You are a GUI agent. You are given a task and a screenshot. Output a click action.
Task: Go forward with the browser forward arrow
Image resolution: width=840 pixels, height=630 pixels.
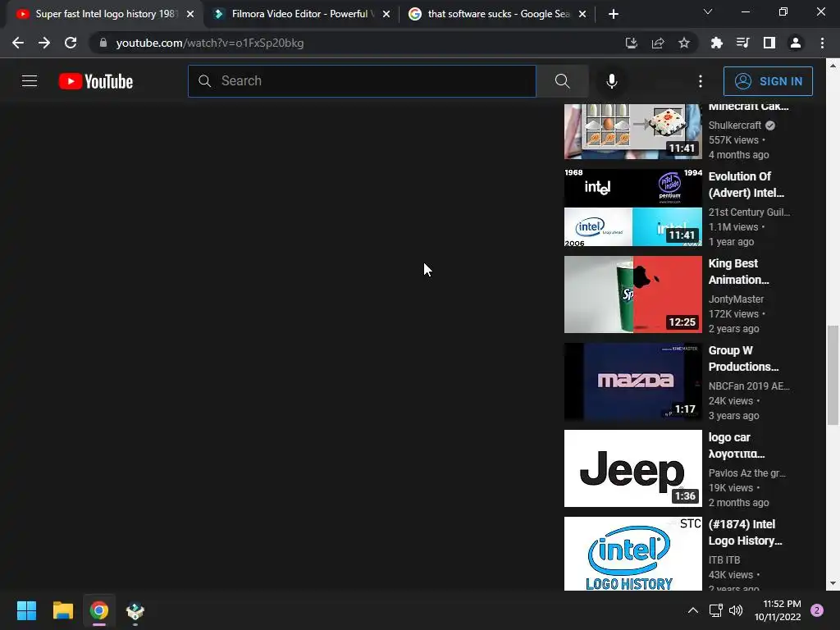[44, 43]
